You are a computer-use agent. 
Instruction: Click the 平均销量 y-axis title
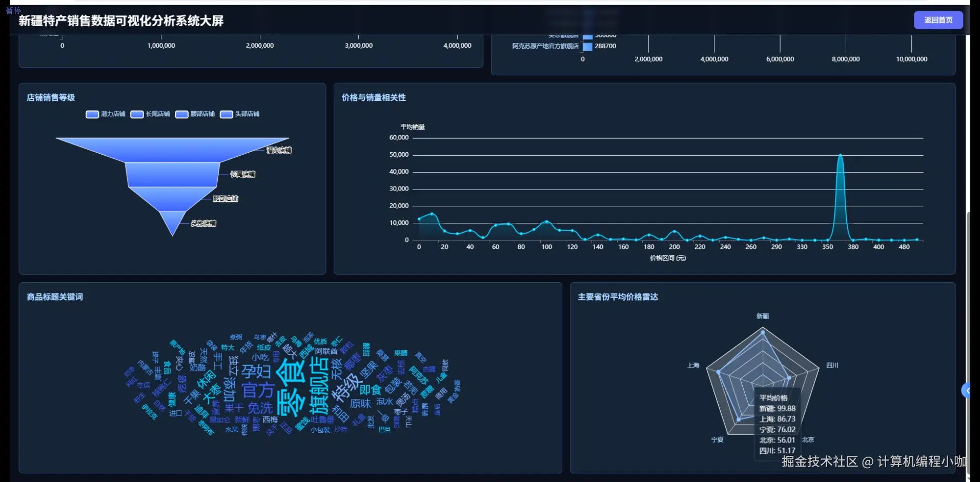pos(413,127)
